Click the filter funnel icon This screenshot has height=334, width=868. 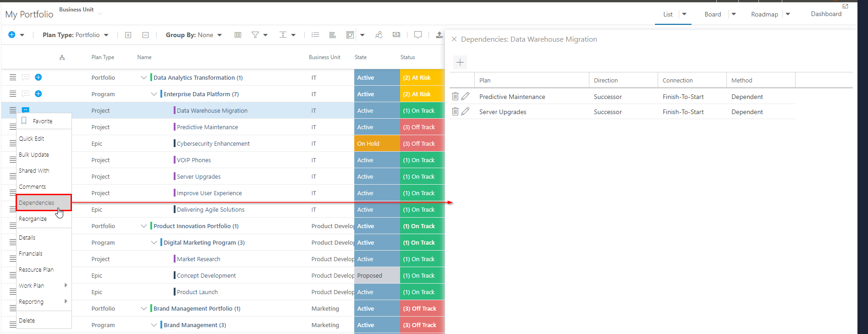point(255,35)
